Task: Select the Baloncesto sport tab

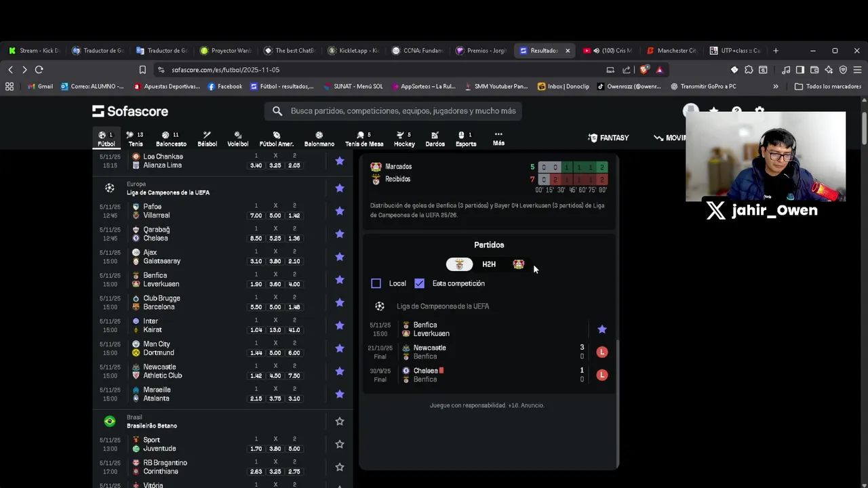Action: click(x=171, y=139)
